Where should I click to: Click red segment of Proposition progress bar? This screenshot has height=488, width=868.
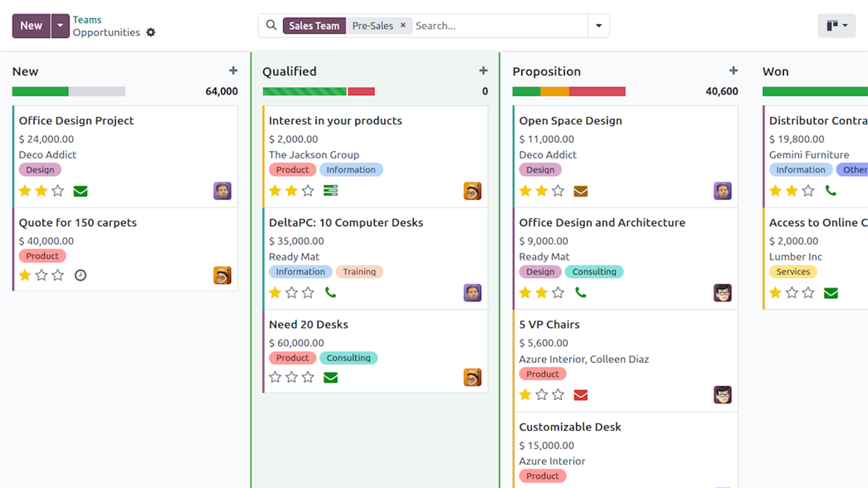coord(597,91)
